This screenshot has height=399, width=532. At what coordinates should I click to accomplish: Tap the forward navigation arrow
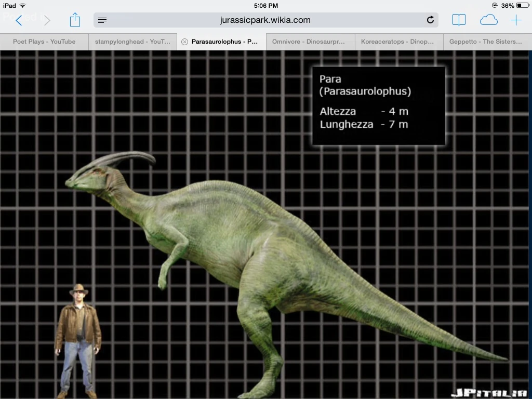(47, 20)
